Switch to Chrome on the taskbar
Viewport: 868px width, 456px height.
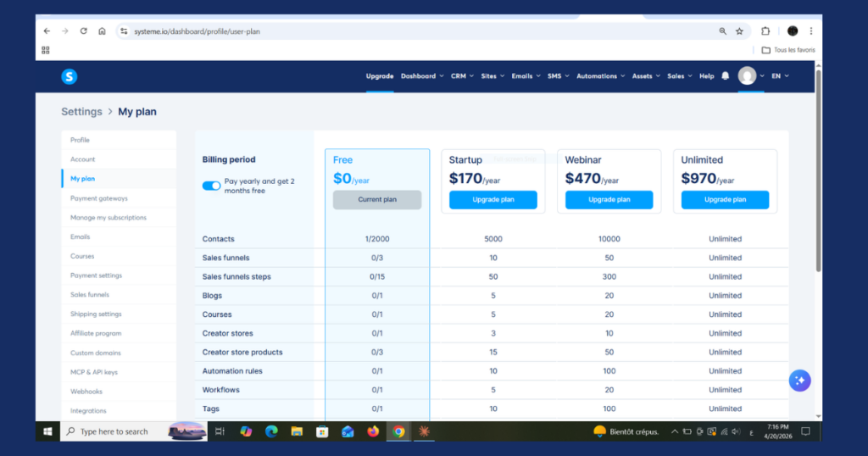[398, 431]
